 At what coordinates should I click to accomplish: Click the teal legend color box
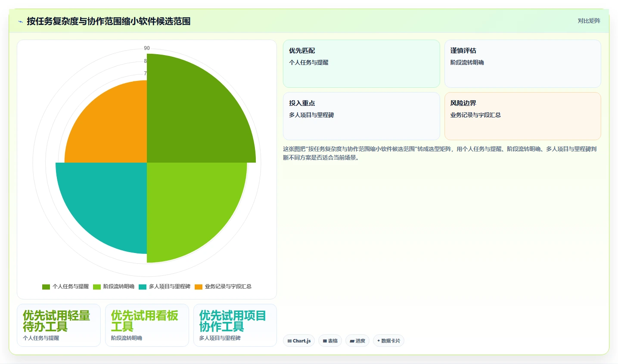tap(143, 287)
